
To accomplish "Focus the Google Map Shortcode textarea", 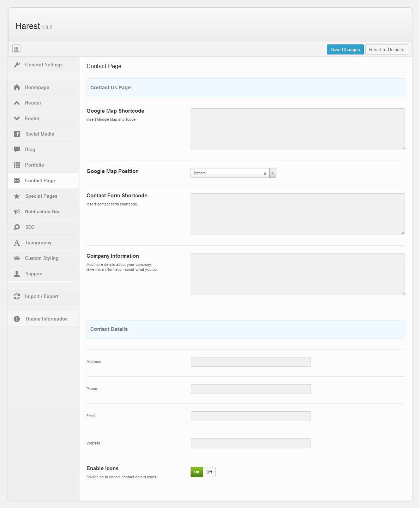I will pos(298,129).
